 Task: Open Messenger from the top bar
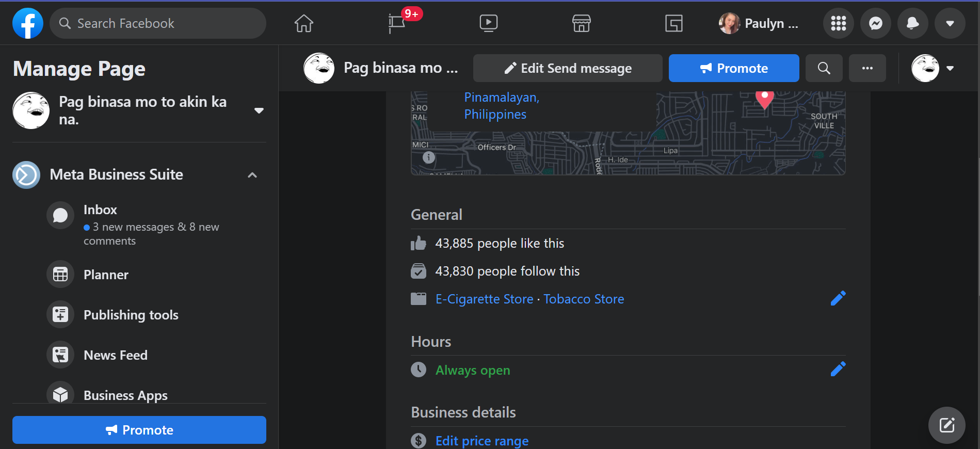pos(875,23)
